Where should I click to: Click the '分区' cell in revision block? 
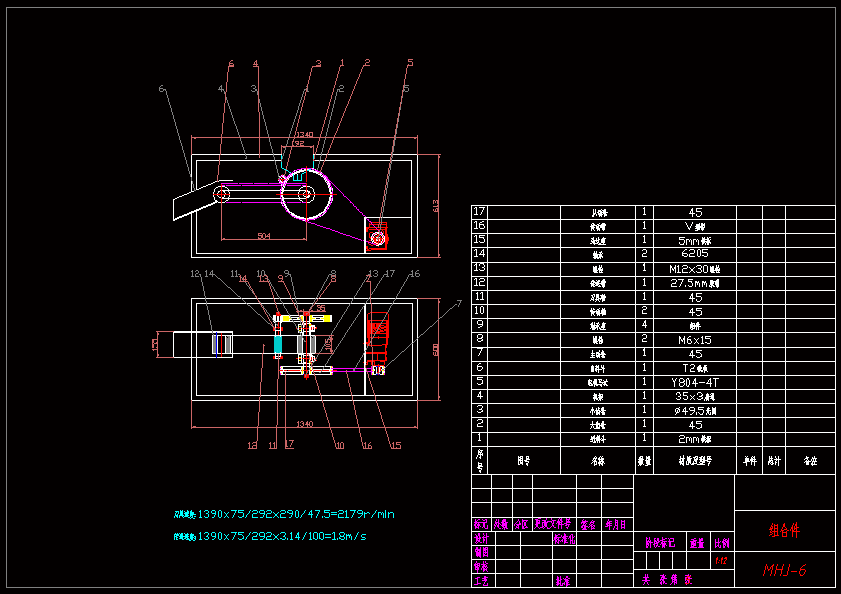click(521, 524)
